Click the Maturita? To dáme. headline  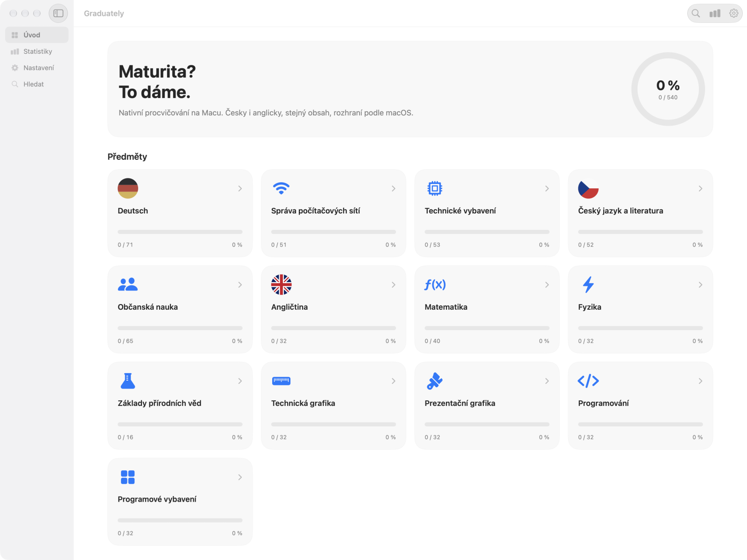coord(157,82)
